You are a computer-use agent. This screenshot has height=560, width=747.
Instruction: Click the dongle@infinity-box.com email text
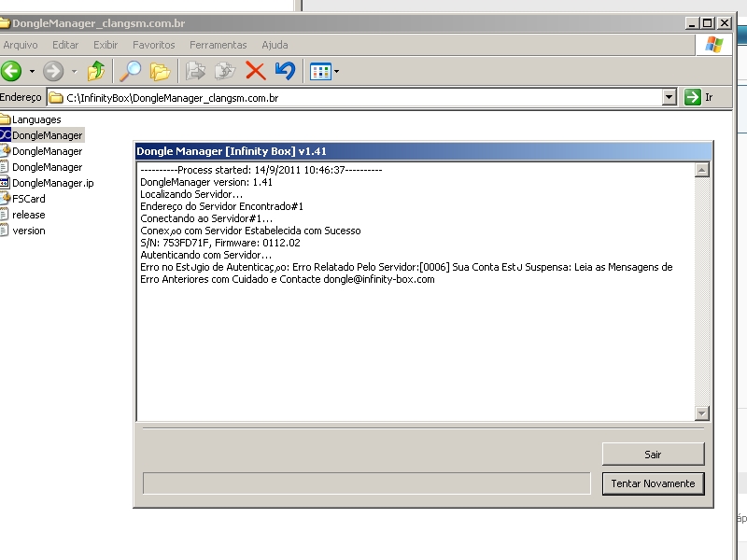point(379,279)
